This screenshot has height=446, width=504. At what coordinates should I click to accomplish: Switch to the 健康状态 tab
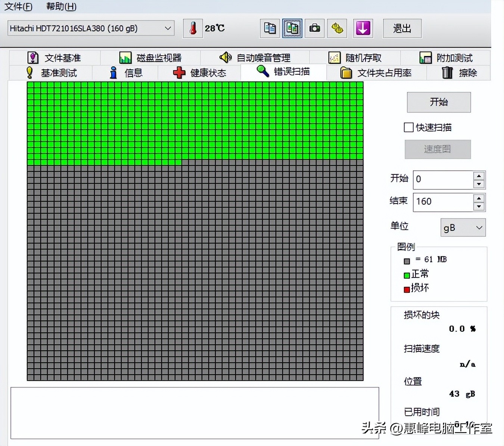click(199, 73)
